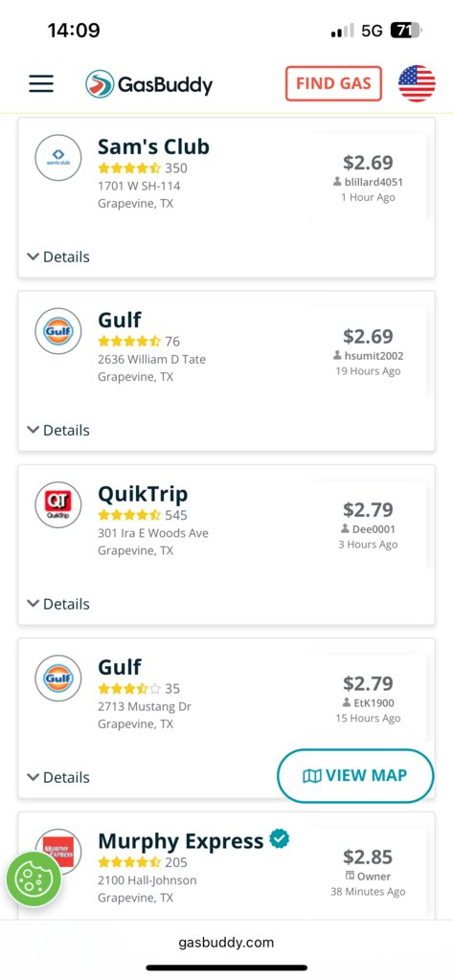Tap the Gulf logo for William D Tate
This screenshot has width=453, height=980.
(58, 331)
